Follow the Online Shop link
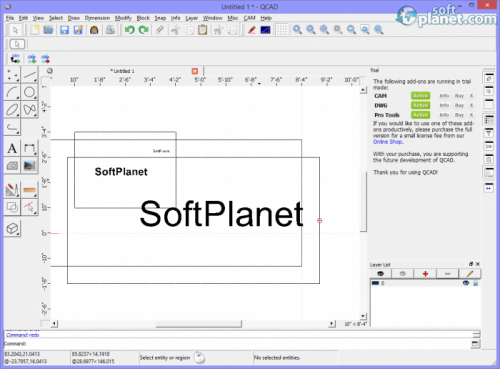500x369 pixels. pos(387,142)
